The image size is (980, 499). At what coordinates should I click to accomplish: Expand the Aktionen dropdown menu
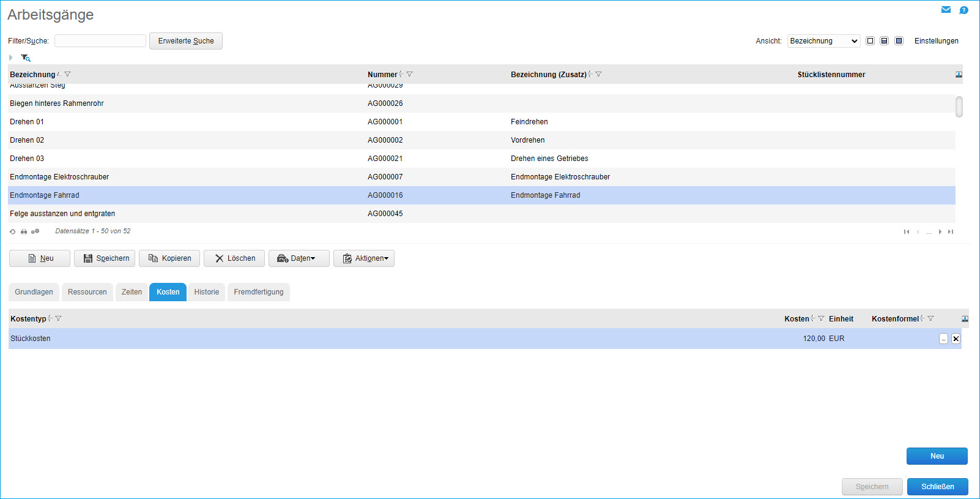tap(364, 258)
